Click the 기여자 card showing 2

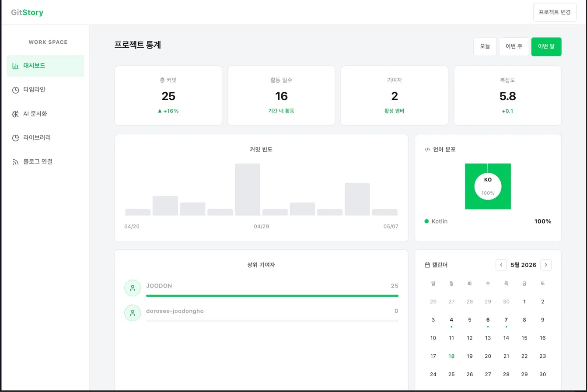[x=395, y=95]
